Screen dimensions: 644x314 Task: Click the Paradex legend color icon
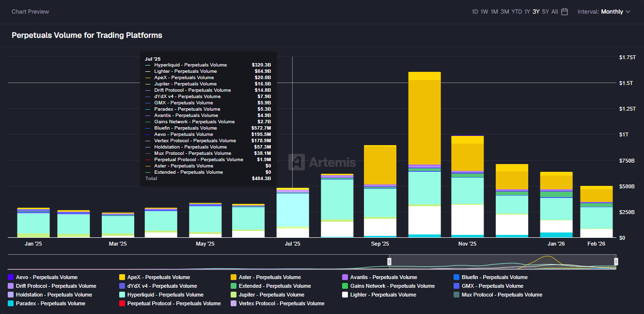[11, 304]
